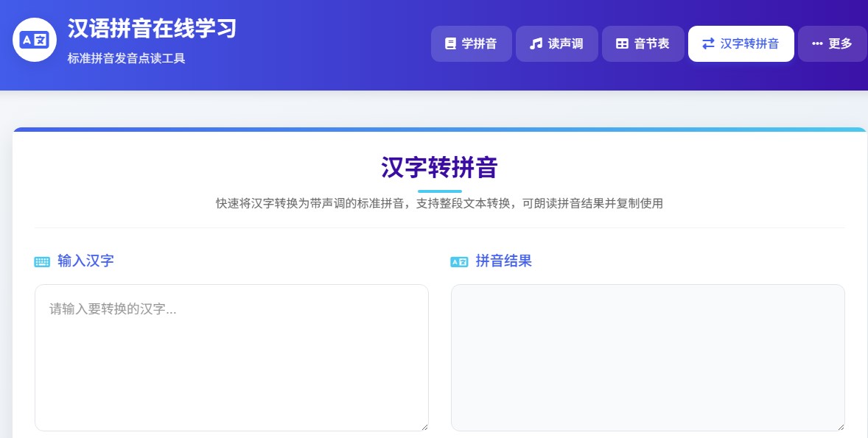Viewport: 868px width, 438px height.
Task: Switch to the 读声调 section
Action: [556, 43]
